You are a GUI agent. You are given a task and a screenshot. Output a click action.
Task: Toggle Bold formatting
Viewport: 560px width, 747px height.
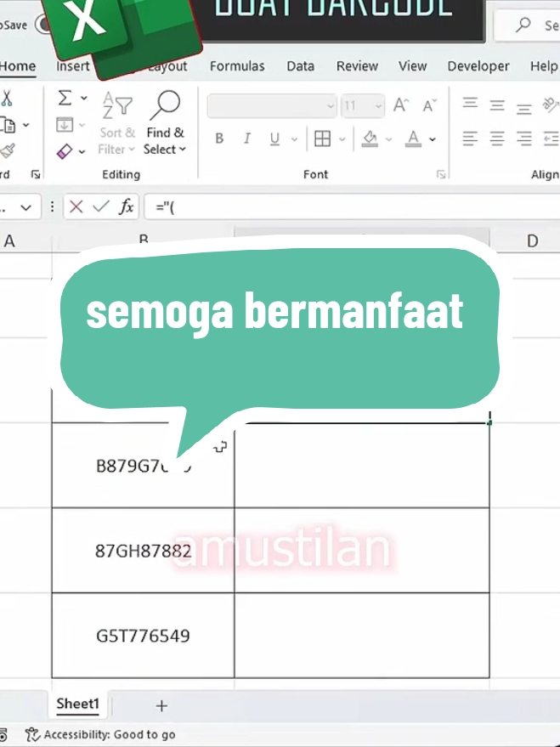coord(219,139)
